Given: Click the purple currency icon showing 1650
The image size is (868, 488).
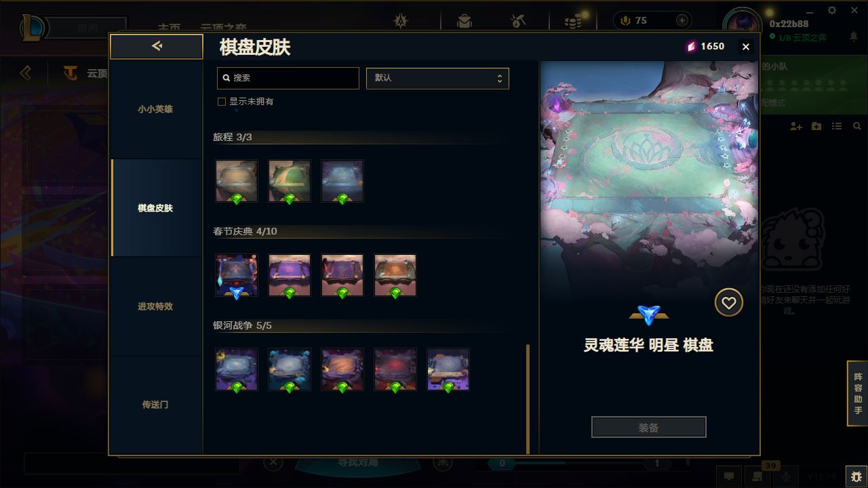Looking at the screenshot, I should pyautogui.click(x=691, y=46).
